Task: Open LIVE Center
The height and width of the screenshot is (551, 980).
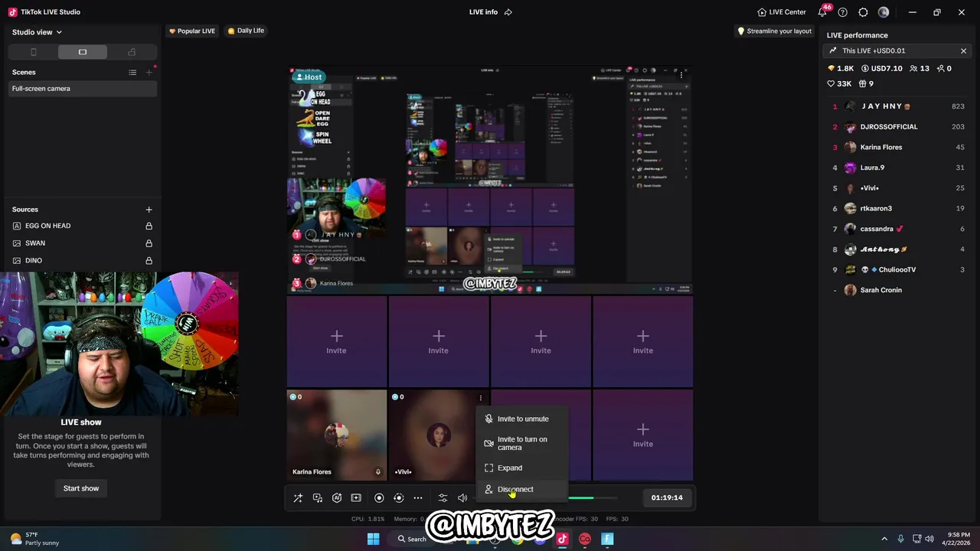Action: pyautogui.click(x=782, y=12)
